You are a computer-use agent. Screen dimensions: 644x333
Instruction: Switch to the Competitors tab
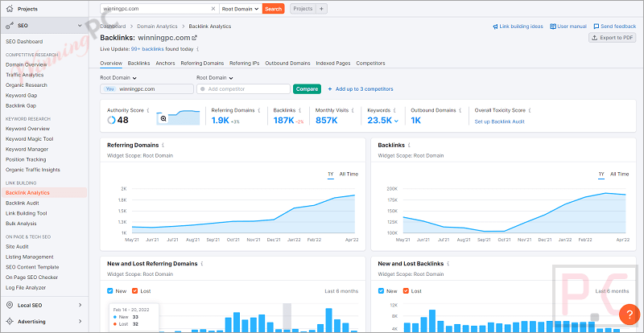371,64
